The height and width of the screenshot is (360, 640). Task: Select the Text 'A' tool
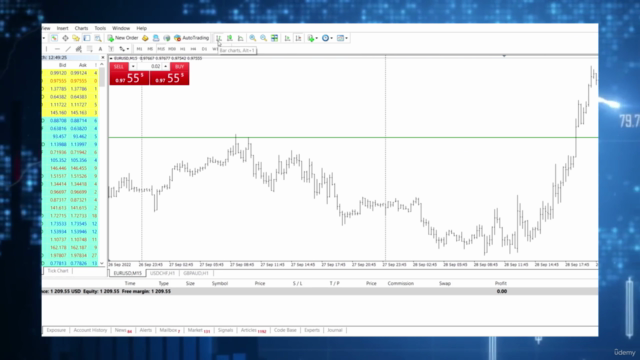click(x=100, y=49)
